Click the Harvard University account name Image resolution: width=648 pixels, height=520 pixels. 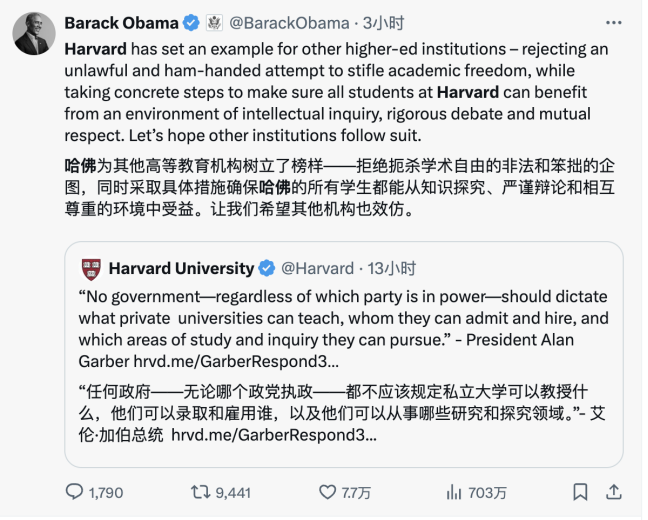click(x=181, y=268)
